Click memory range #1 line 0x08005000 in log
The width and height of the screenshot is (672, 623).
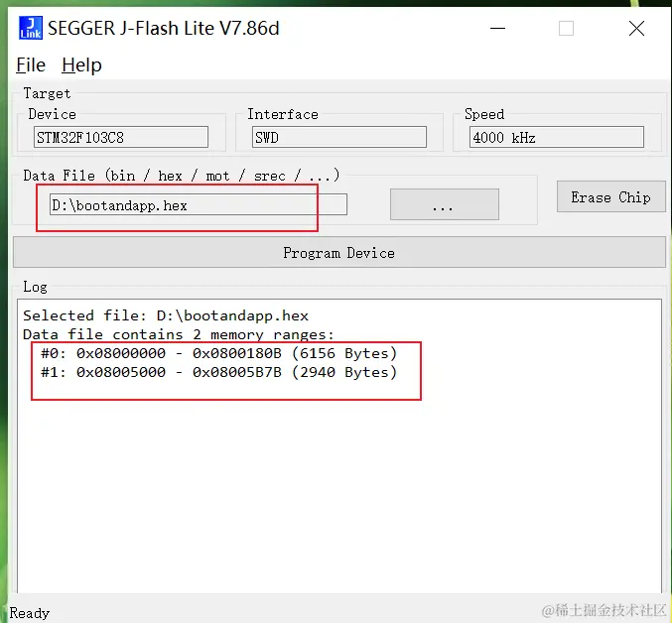[218, 372]
